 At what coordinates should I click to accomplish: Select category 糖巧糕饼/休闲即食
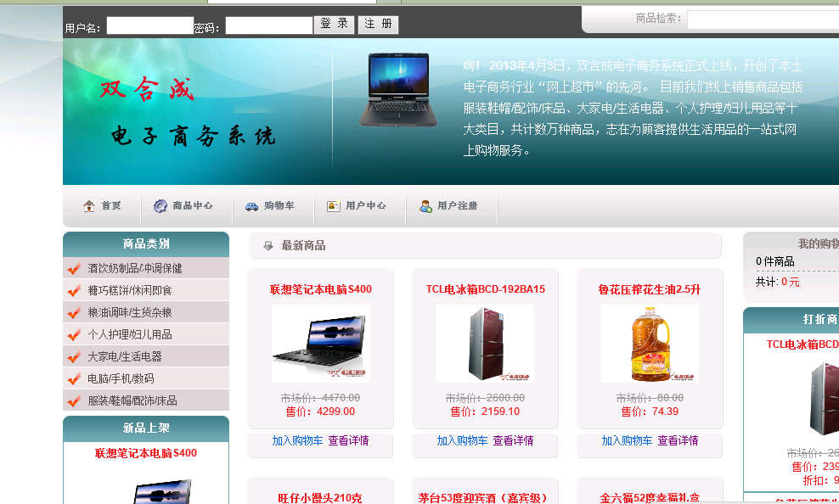point(130,290)
